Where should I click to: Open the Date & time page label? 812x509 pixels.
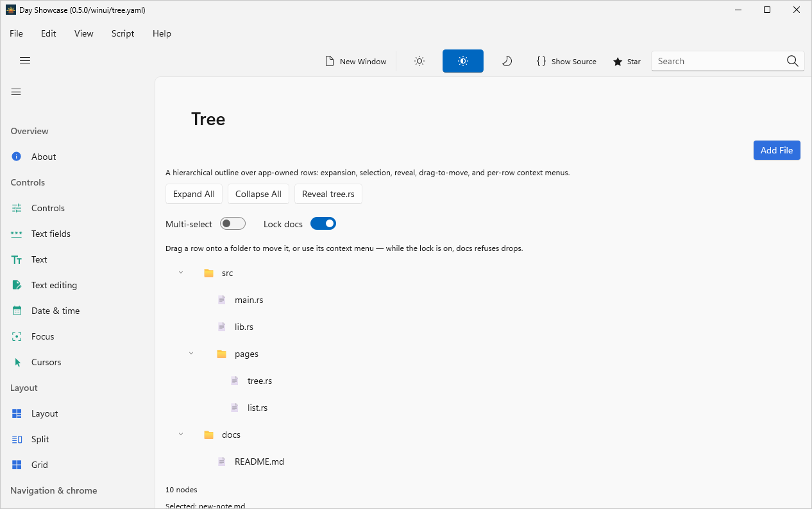pyautogui.click(x=56, y=311)
